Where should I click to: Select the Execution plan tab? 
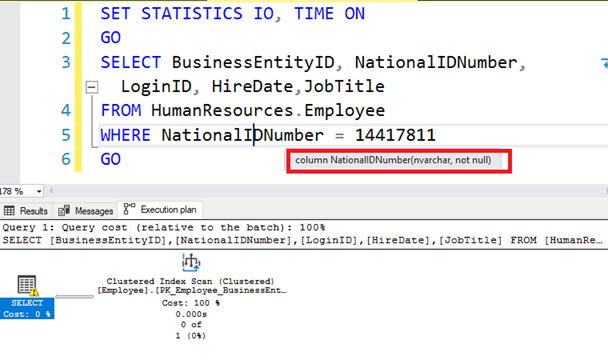point(160,209)
